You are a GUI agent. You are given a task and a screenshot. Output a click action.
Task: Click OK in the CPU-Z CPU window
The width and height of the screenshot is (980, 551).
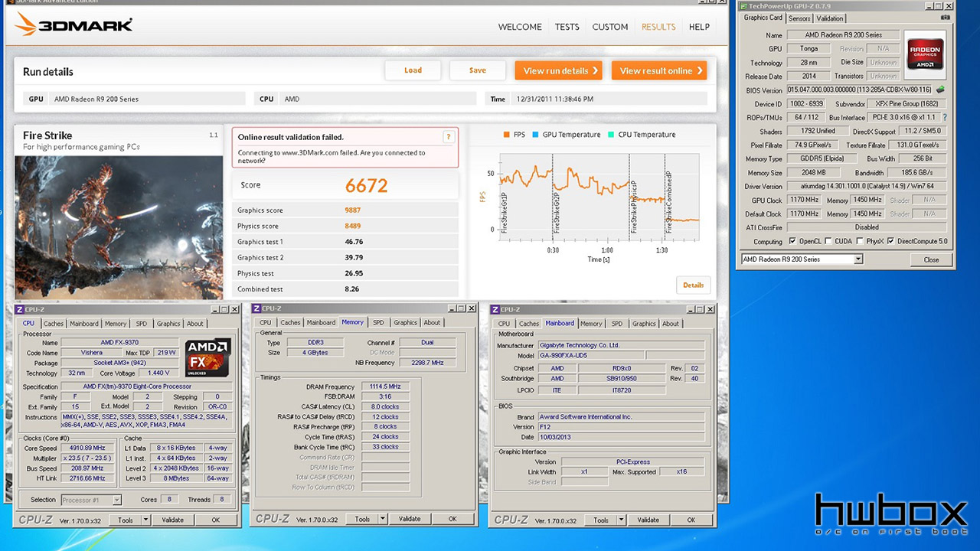(x=216, y=520)
